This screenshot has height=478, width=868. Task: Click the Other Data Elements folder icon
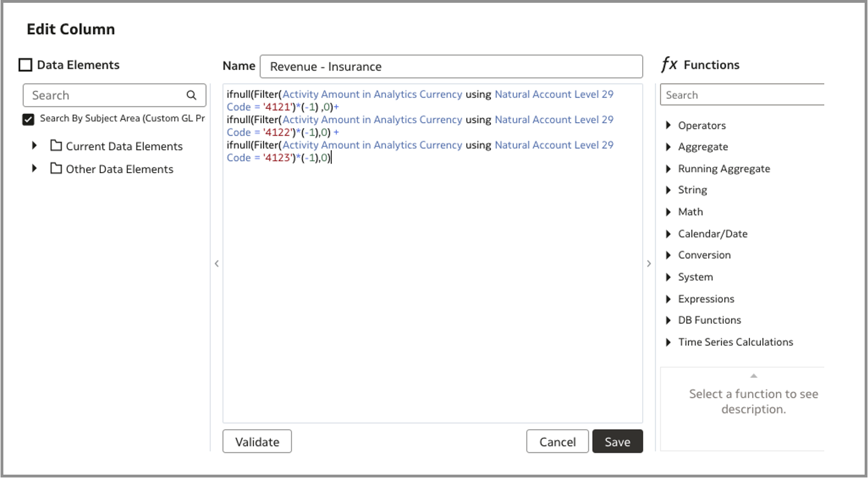pyautogui.click(x=56, y=169)
